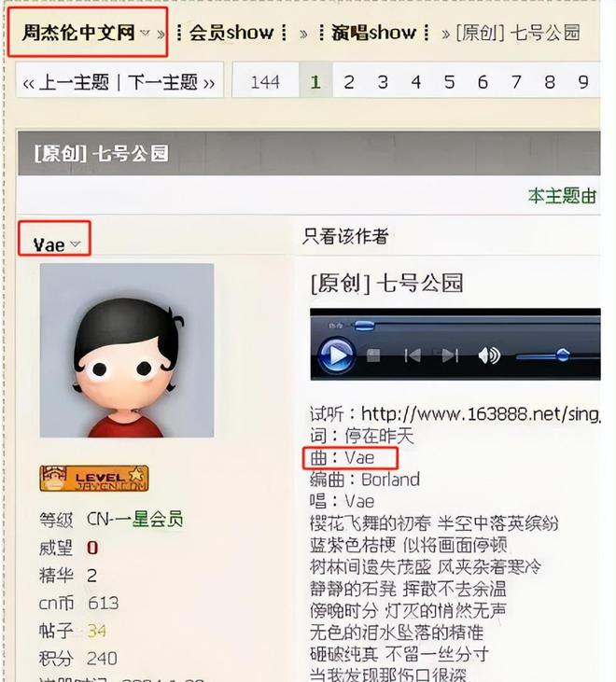The image size is (616, 682).
Task: Select page 5 in pagination
Action: 449,82
